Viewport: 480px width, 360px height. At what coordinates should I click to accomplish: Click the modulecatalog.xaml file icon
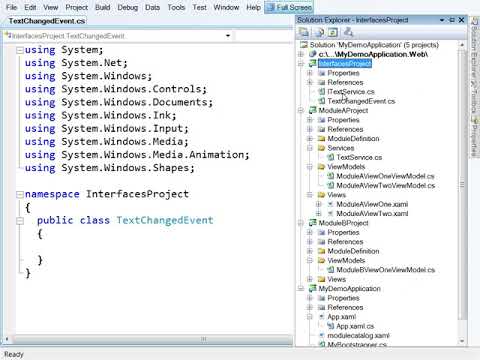point(322,335)
